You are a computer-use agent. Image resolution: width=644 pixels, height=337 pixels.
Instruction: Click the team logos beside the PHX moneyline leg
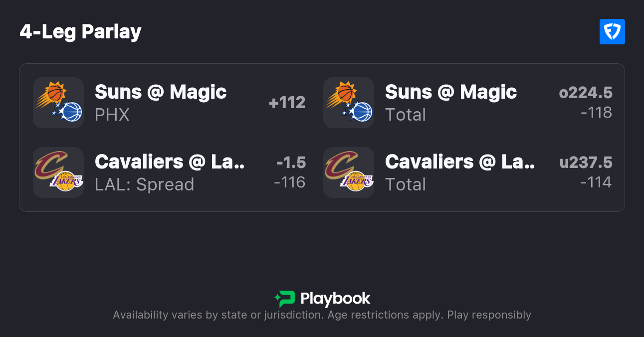[x=58, y=103]
